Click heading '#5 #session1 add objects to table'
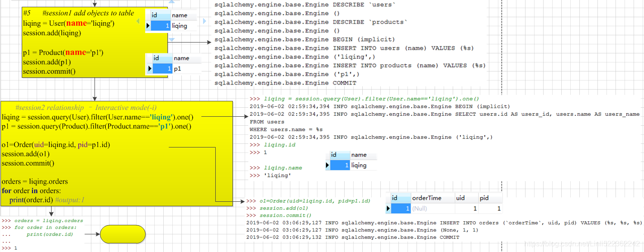 pyautogui.click(x=79, y=13)
